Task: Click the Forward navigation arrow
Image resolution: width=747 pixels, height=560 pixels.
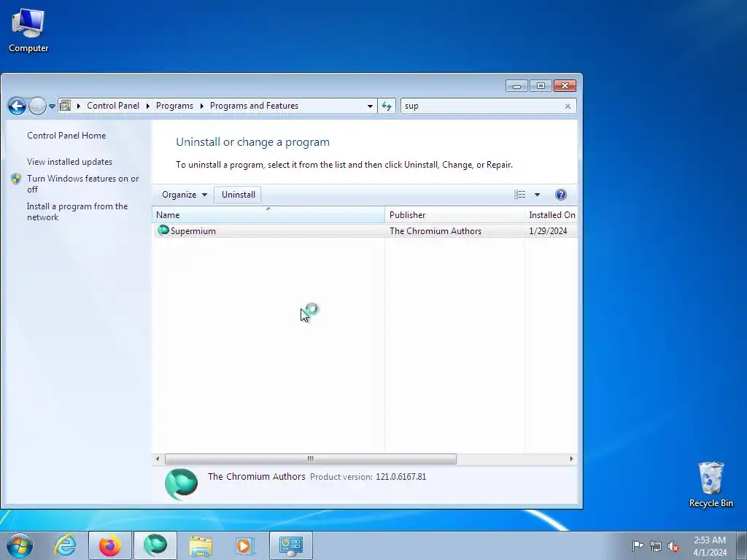Action: (x=37, y=106)
